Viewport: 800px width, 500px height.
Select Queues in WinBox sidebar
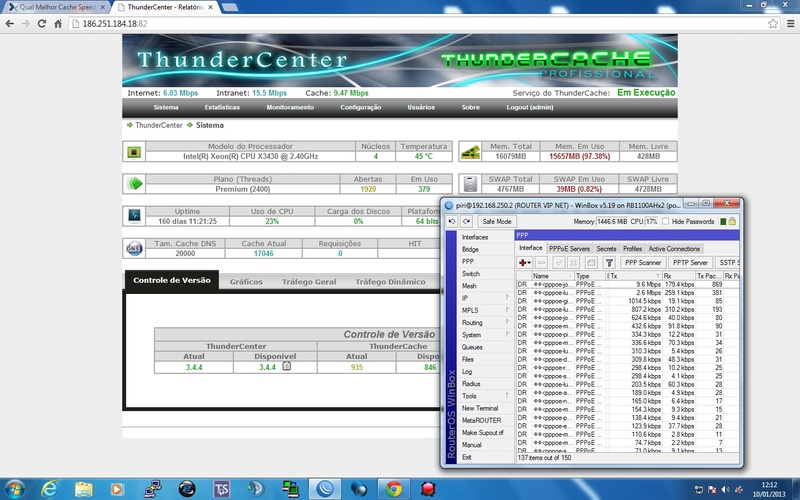click(x=472, y=347)
